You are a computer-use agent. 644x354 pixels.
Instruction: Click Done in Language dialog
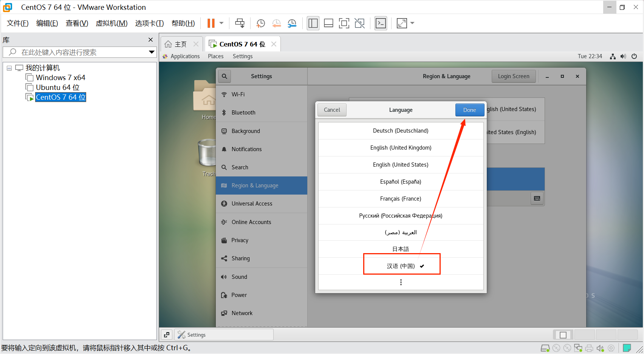pyautogui.click(x=470, y=110)
